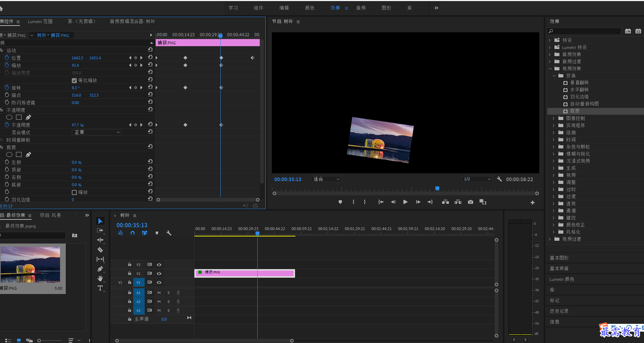Image resolution: width=644 pixels, height=343 pixels.
Task: Toggle Rotation animation stopwatch
Action: pos(7,87)
